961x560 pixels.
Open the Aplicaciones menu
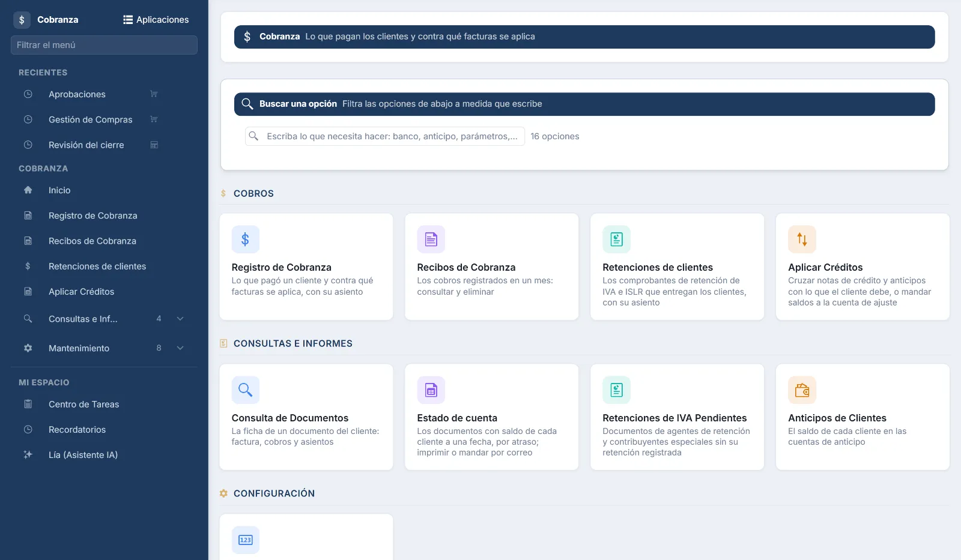pos(156,20)
